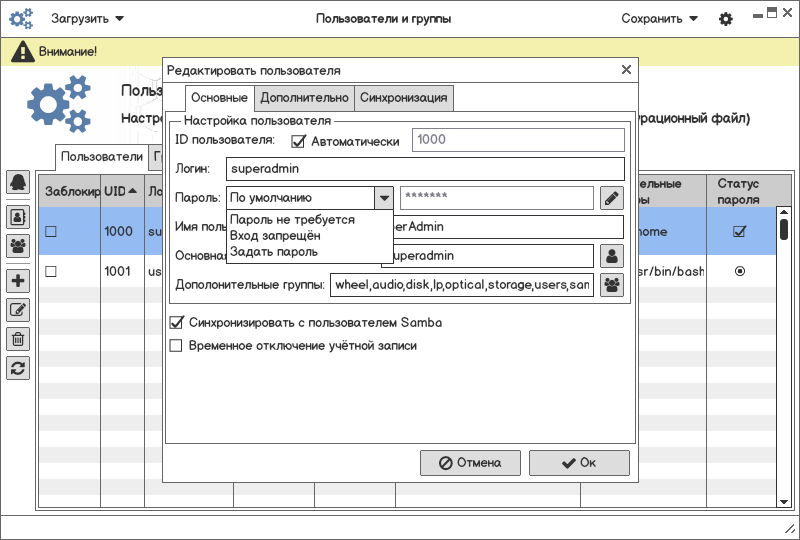Click the masked password input field
The width and height of the screenshot is (800, 540).
pyautogui.click(x=497, y=198)
